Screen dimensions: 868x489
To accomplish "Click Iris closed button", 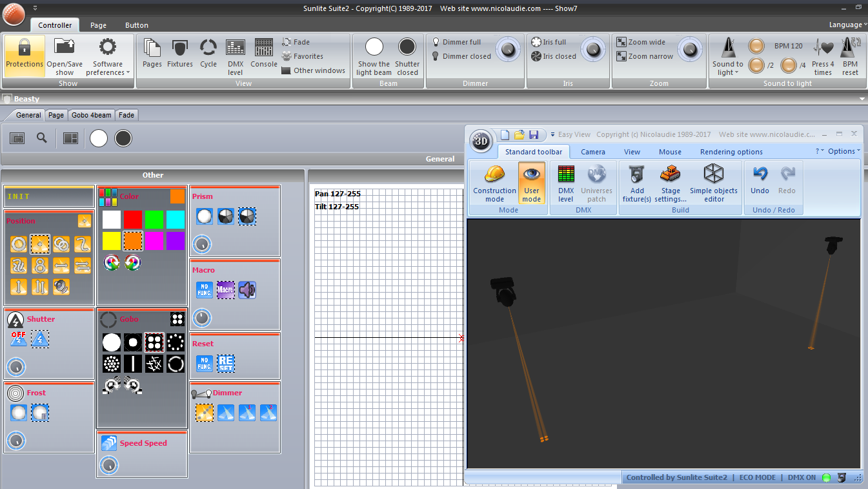I will tap(553, 56).
